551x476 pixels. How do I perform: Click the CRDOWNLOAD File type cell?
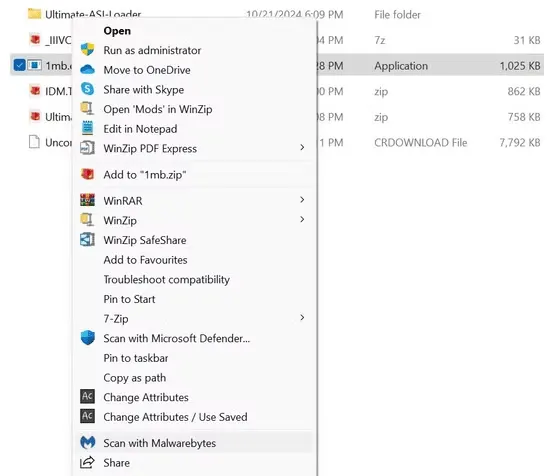(x=421, y=143)
